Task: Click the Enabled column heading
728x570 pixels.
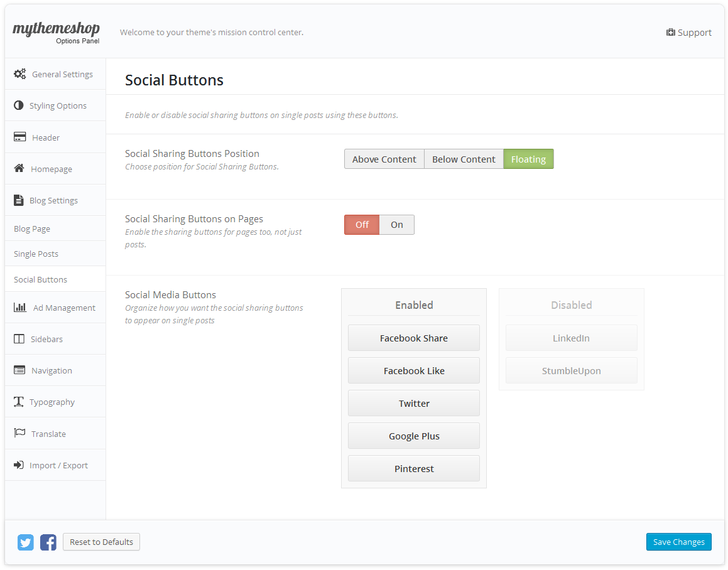Action: pyautogui.click(x=414, y=305)
